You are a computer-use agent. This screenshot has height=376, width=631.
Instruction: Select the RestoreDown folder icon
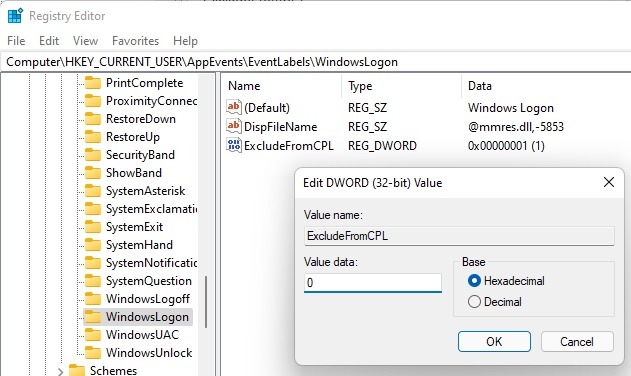[x=93, y=119]
